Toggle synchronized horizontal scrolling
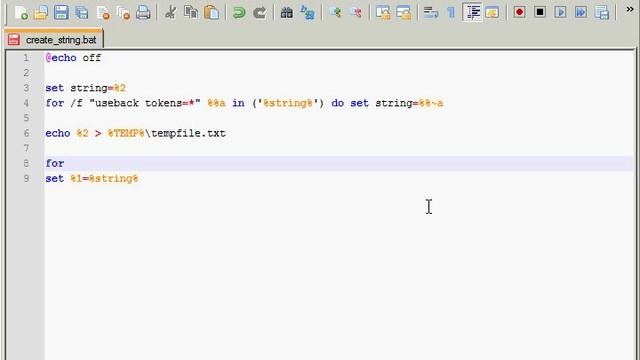The width and height of the screenshot is (640, 360). point(404,13)
